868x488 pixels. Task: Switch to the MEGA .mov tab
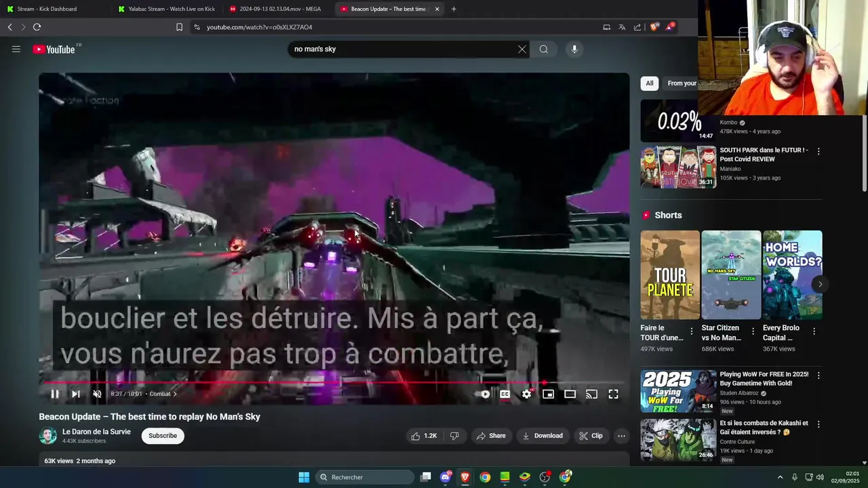(x=278, y=9)
